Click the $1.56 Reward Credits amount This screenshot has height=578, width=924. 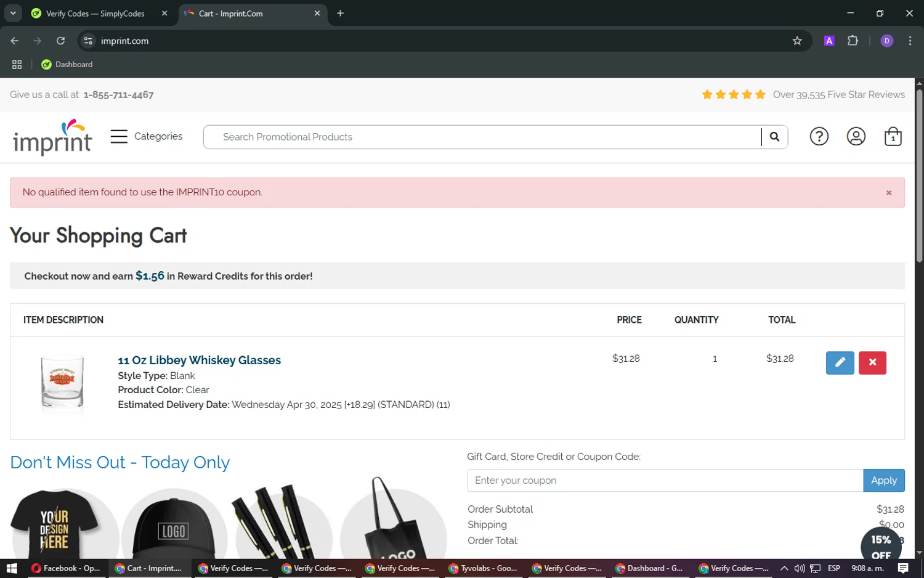[x=150, y=276]
